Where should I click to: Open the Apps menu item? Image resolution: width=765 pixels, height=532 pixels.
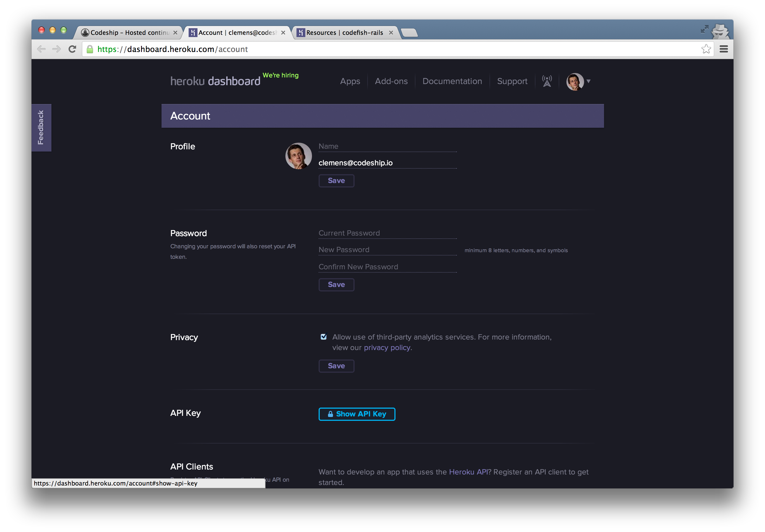[350, 81]
